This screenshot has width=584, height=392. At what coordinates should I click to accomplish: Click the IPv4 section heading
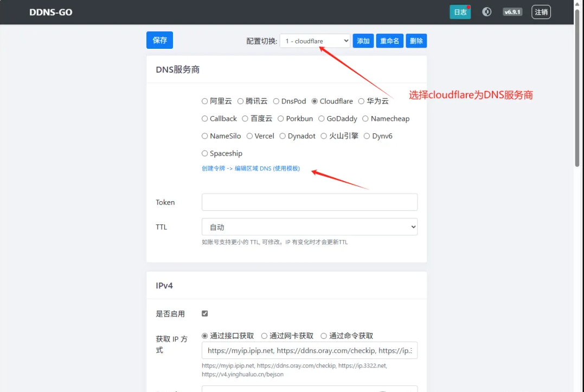tap(164, 286)
